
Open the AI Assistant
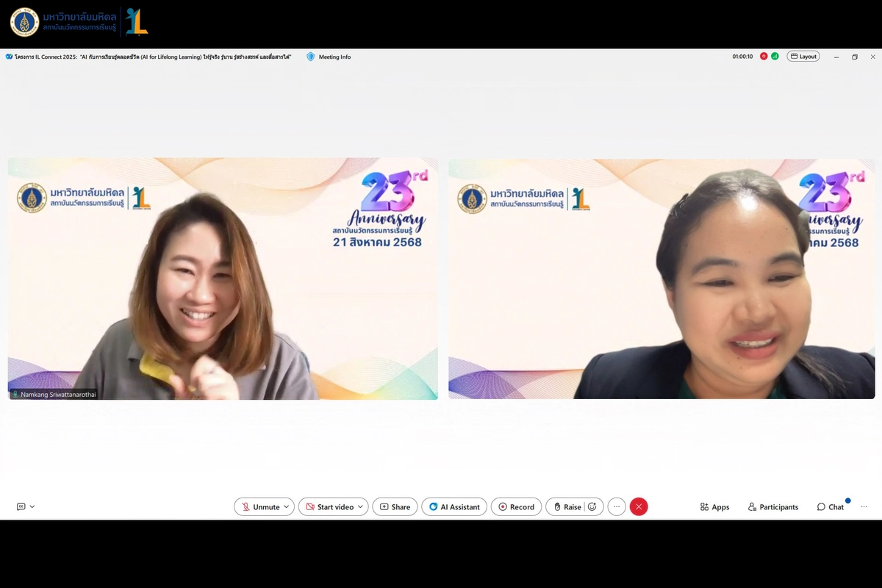point(454,506)
